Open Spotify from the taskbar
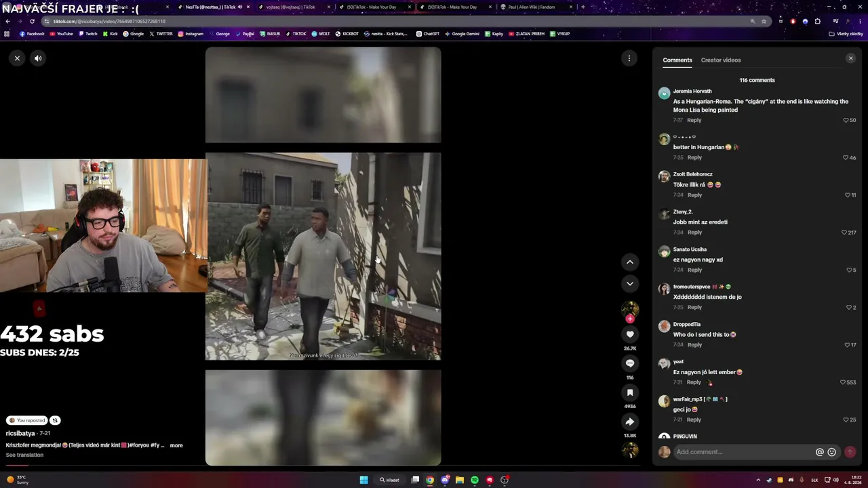 pos(474,480)
